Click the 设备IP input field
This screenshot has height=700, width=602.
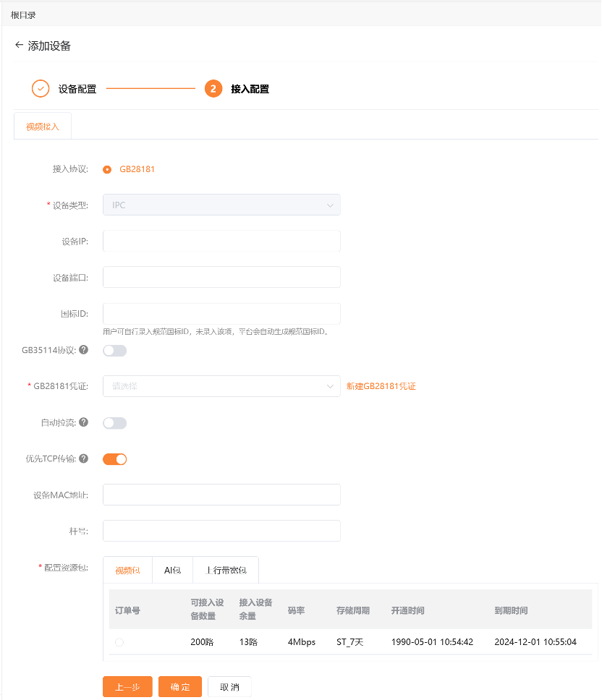tap(221, 241)
